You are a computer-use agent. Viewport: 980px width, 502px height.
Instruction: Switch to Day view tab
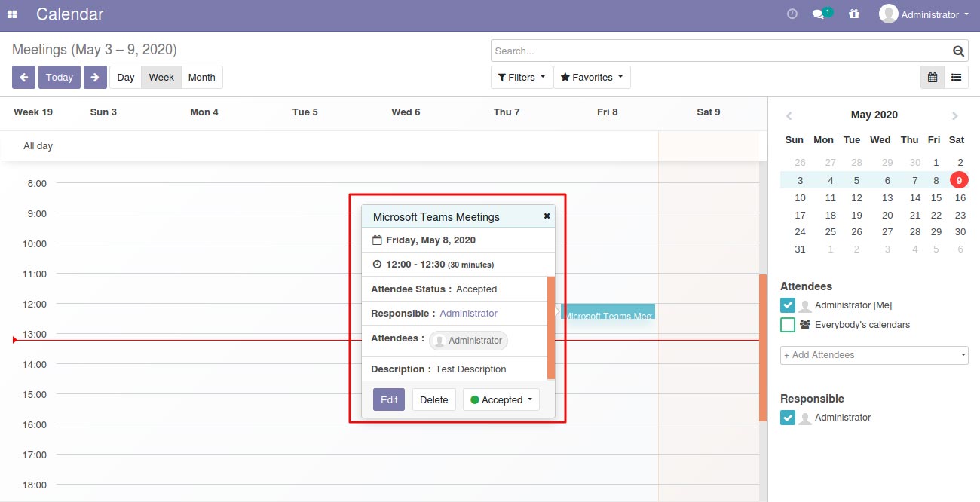pos(125,77)
